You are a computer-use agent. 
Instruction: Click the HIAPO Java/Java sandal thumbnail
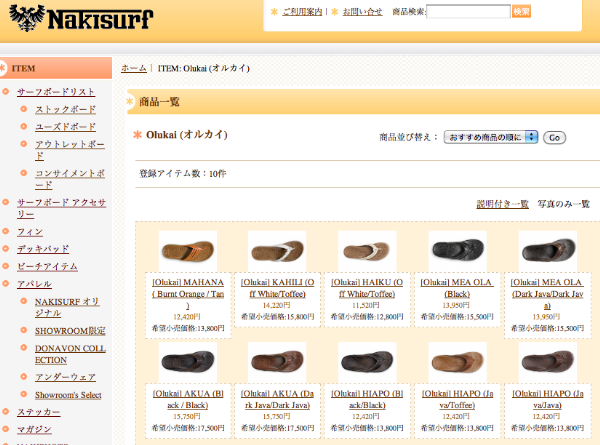[x=548, y=362]
